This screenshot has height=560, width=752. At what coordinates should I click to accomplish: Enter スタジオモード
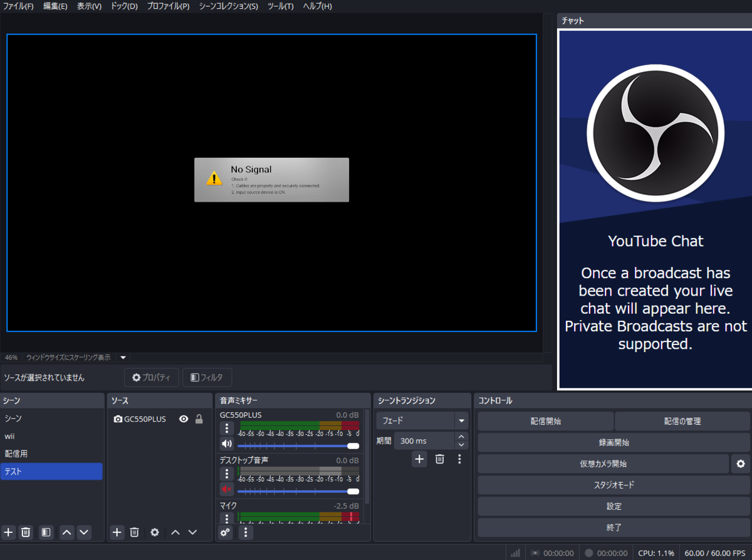point(614,485)
